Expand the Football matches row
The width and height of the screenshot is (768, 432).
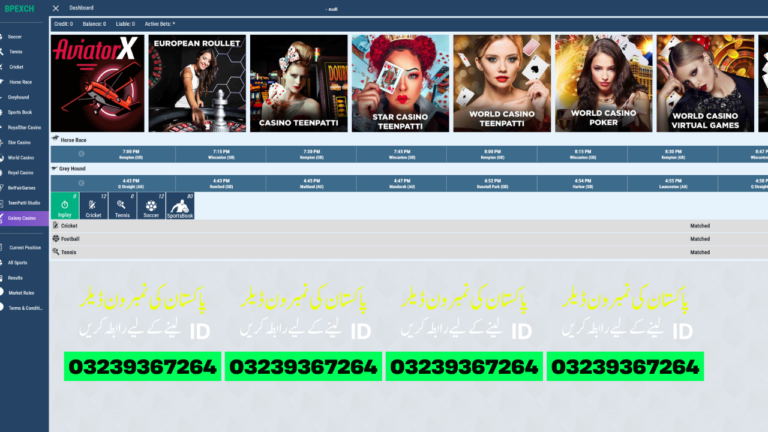click(70, 239)
